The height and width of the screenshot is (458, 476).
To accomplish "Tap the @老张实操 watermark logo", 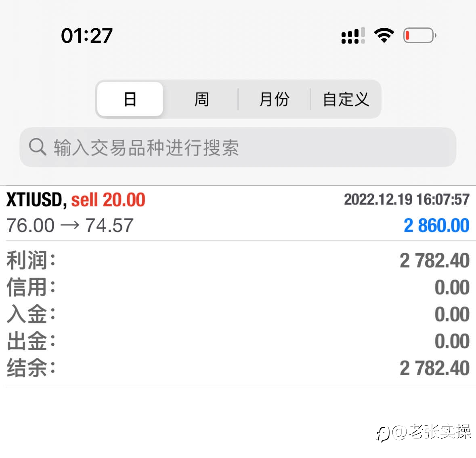I will [x=424, y=432].
